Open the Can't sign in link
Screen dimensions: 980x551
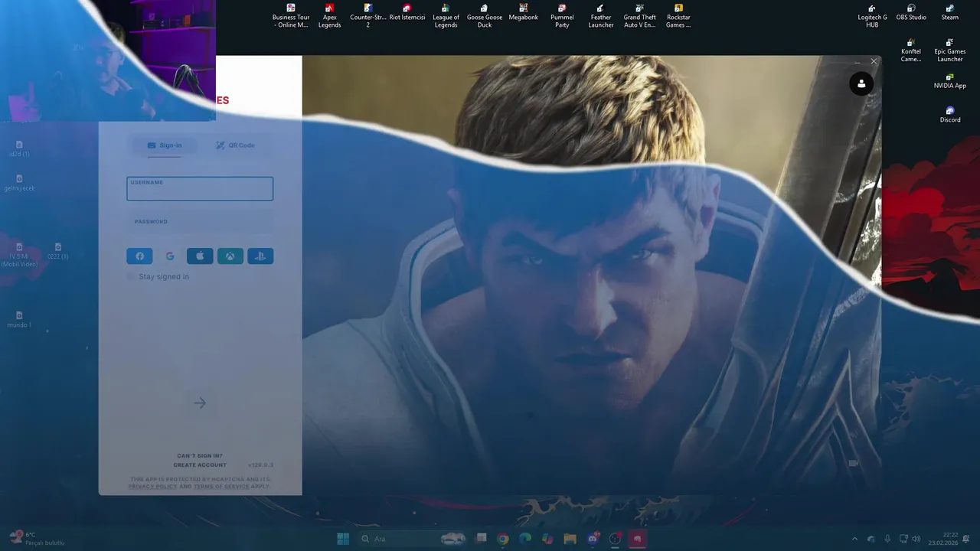click(200, 456)
